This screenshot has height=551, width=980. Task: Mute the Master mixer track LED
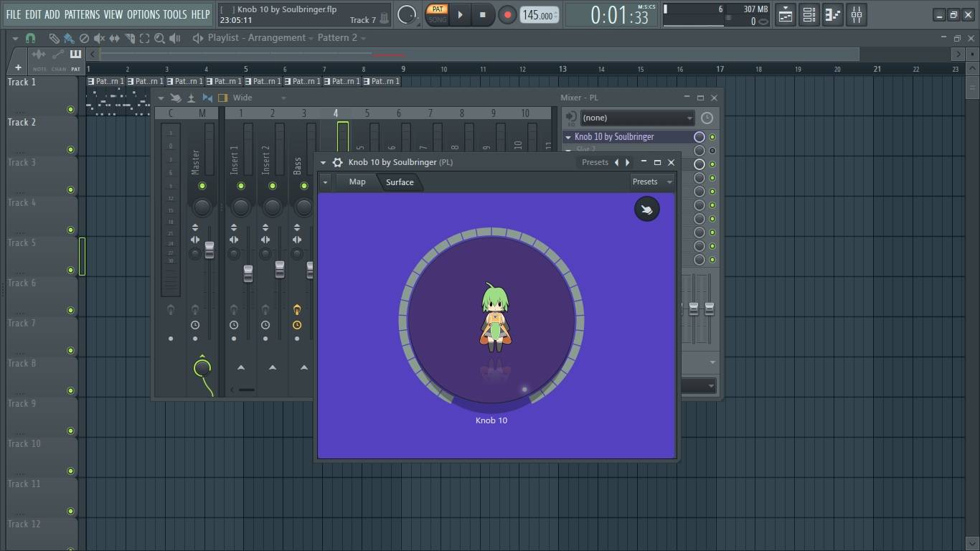pyautogui.click(x=202, y=187)
